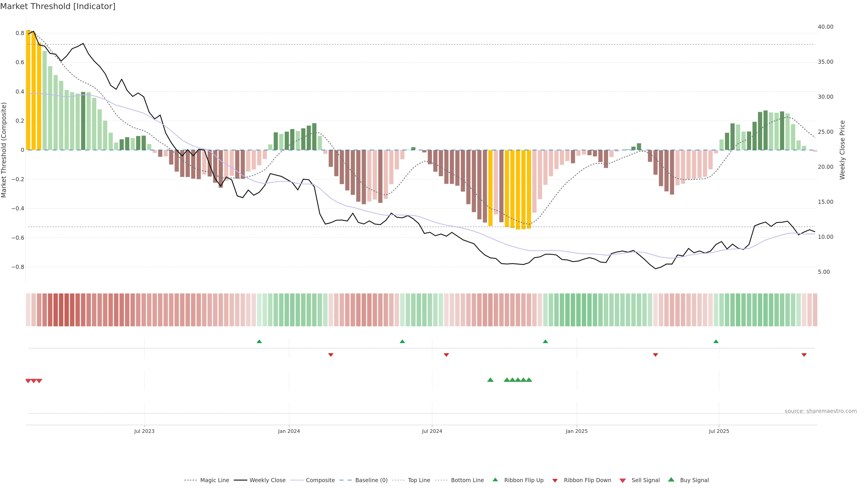Screen dimensions: 868x488
Task: Click the Ribbon Flip Up legend triangle icon
Action: [495, 480]
